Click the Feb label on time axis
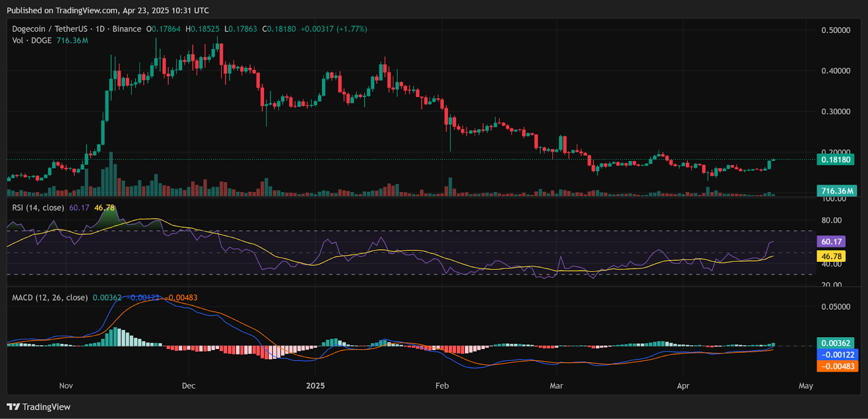The width and height of the screenshot is (868, 419). pos(442,386)
